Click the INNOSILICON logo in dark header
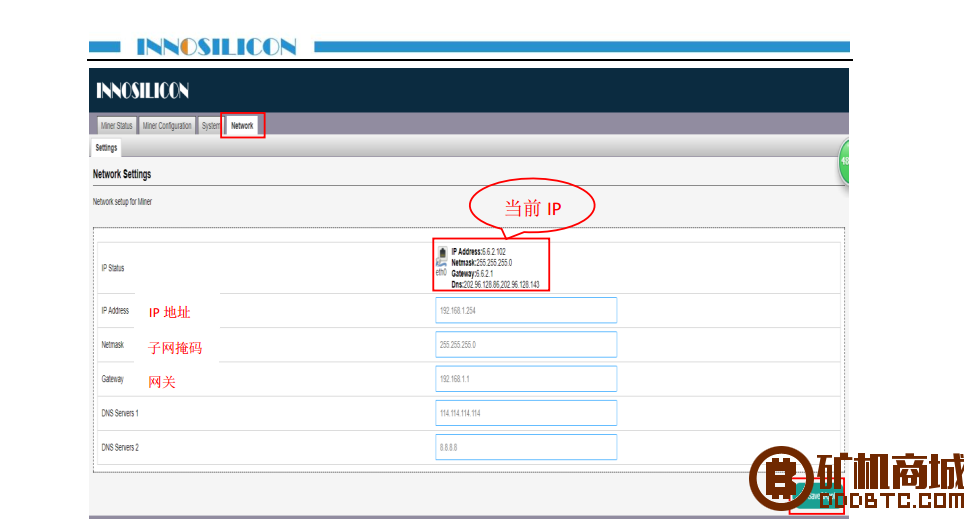Viewport: 970px width, 519px height. (142, 91)
